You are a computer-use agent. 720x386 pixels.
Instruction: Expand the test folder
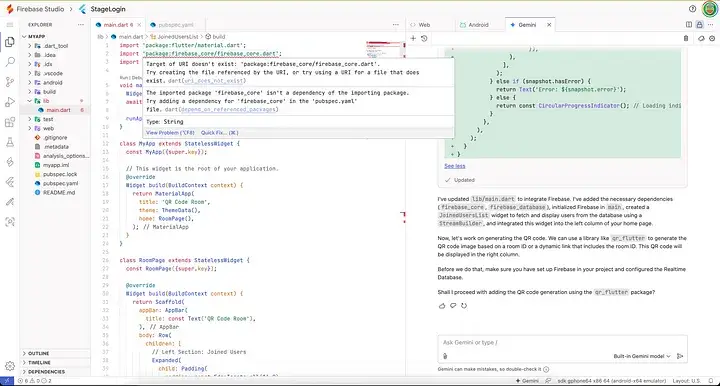pyautogui.click(x=55, y=119)
